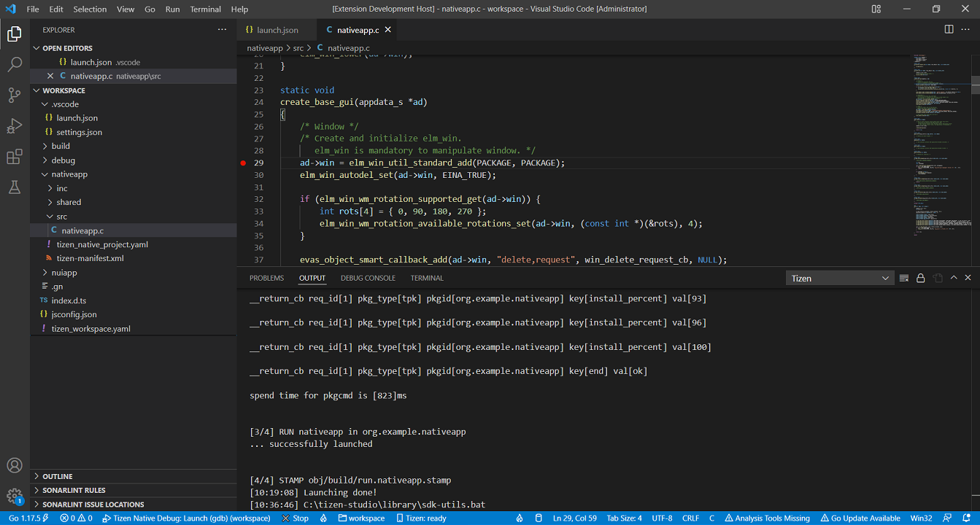Click the editor minimap code overview
Viewport: 980px width, 525px height.
(x=938, y=146)
